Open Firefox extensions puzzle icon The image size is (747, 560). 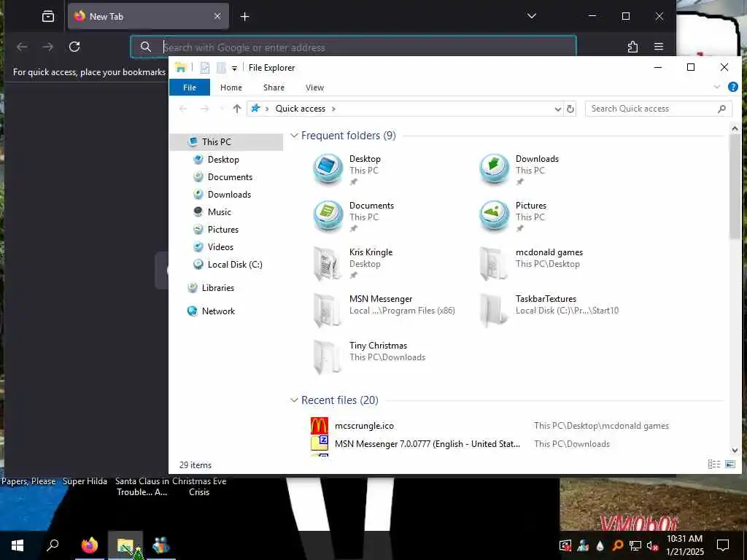pos(632,47)
